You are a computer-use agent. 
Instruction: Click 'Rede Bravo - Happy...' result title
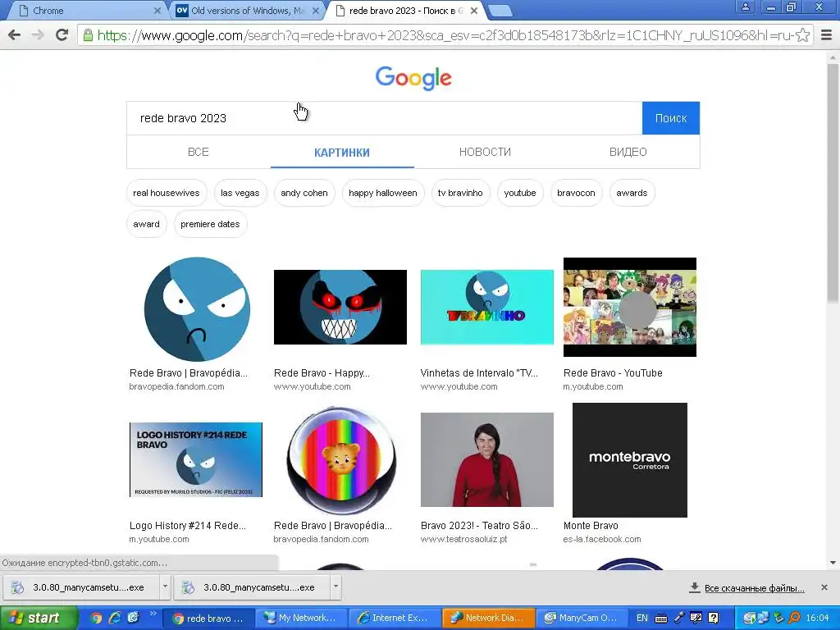[x=322, y=373]
